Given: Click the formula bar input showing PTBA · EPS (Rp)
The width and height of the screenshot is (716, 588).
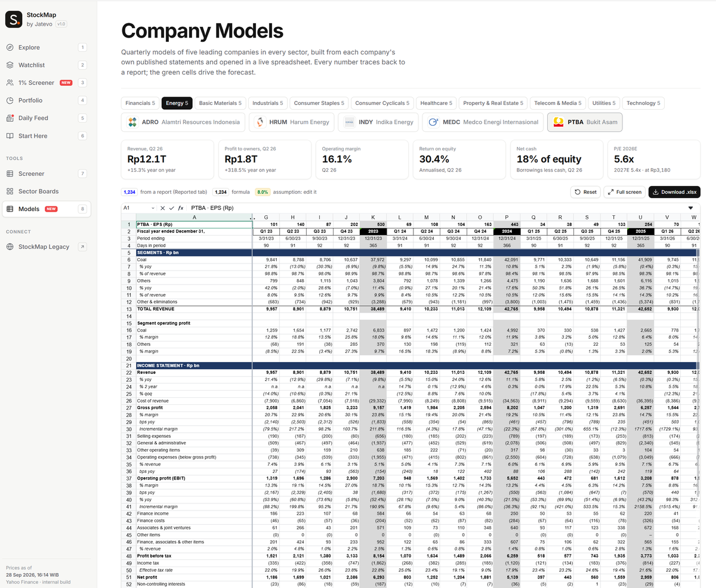Looking at the screenshot, I should pos(436,208).
